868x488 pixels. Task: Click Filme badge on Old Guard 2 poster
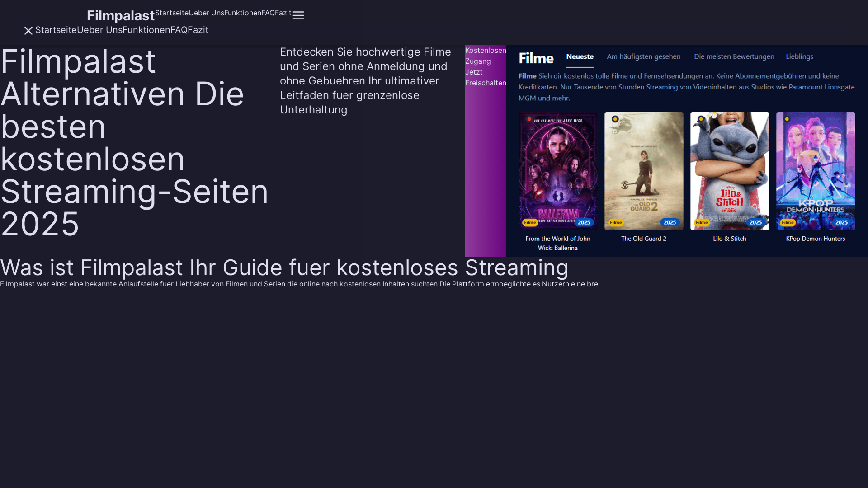616,222
